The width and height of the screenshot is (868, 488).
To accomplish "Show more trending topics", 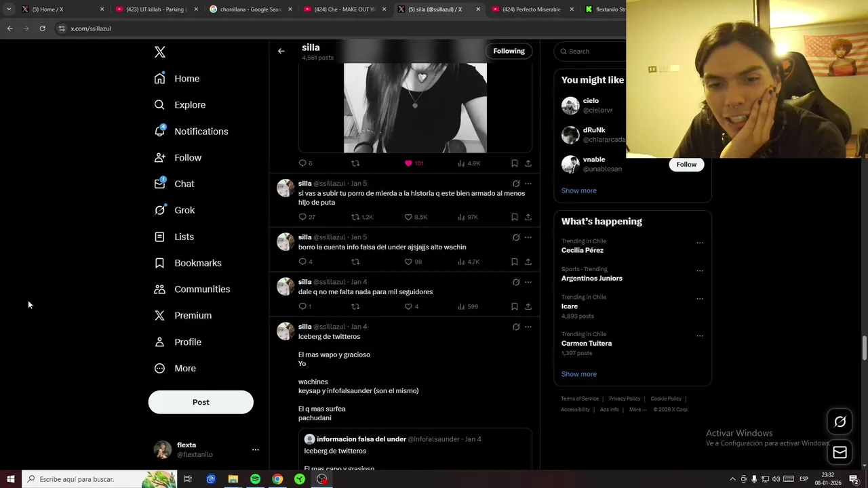I will tap(579, 374).
